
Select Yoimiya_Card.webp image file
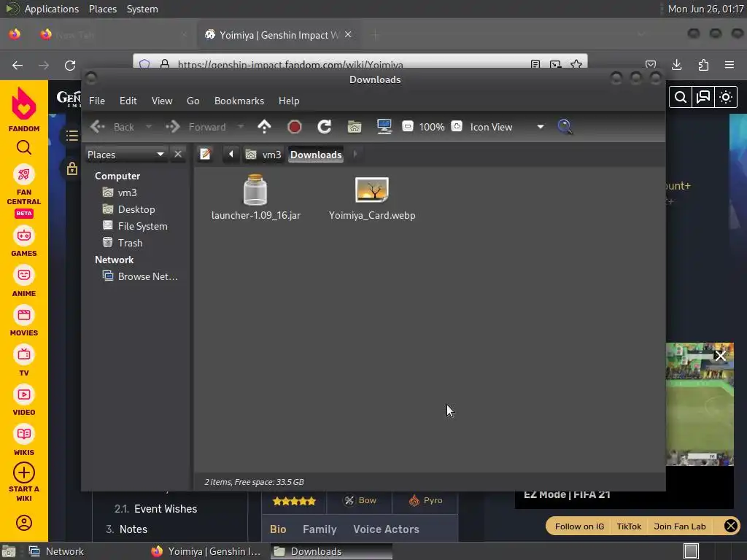(372, 198)
